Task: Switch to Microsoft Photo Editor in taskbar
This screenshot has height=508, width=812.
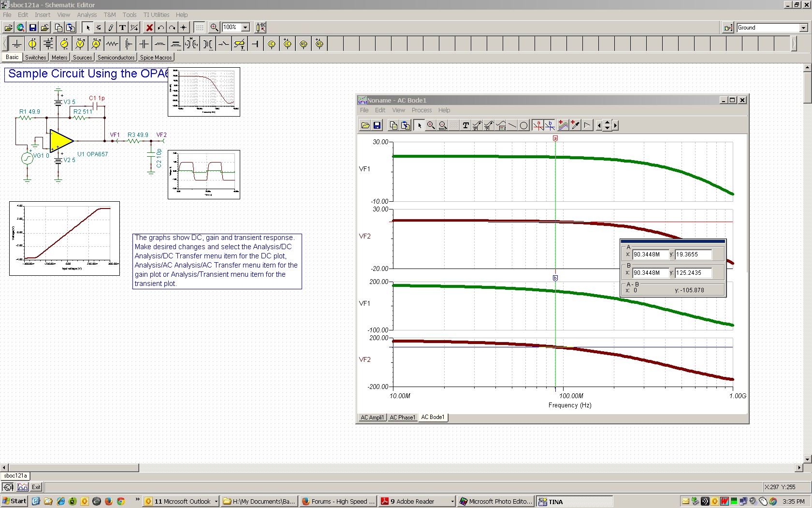Action: pyautogui.click(x=496, y=502)
